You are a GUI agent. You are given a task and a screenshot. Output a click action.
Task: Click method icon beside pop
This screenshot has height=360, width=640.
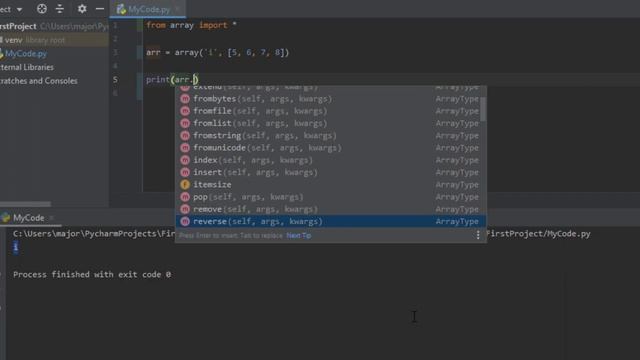pyautogui.click(x=185, y=197)
